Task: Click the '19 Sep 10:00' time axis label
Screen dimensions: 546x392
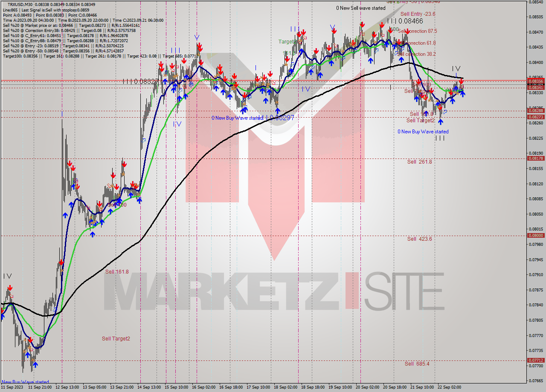Action: (340, 388)
